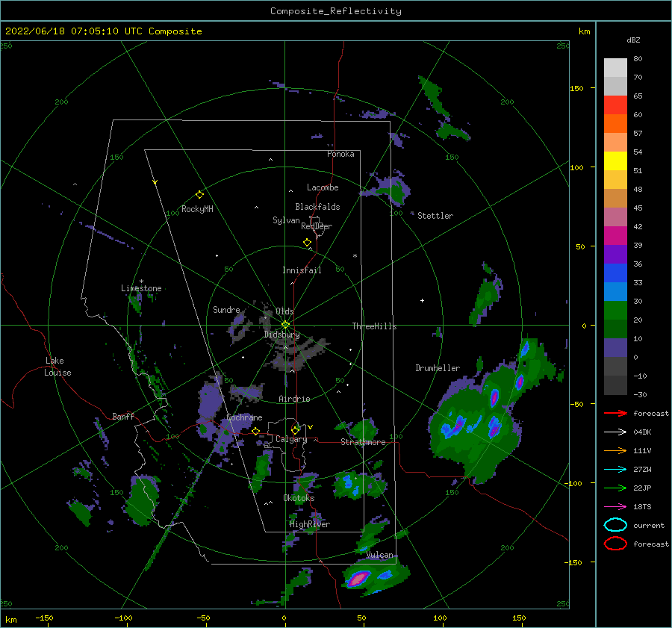Screen dimensions: 672x628
Task: Click the Lake Louise label
Action: [57, 367]
